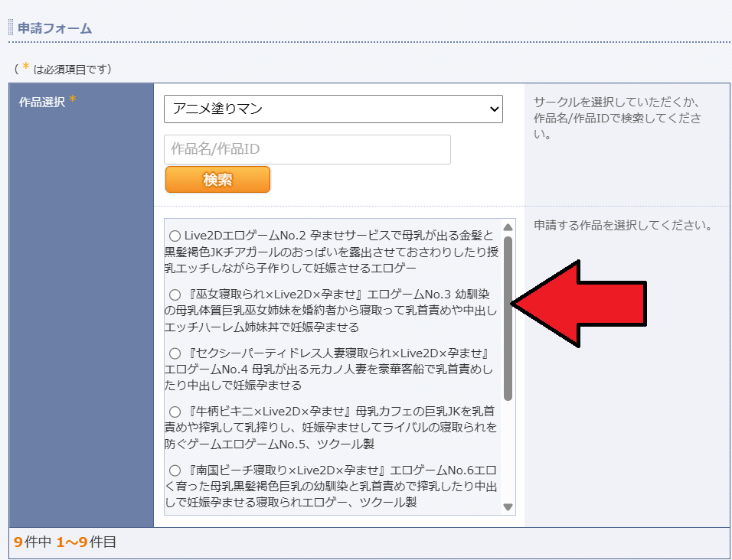Click the 申請する作品 instruction text
The image size is (732, 560).
pyautogui.click(x=622, y=223)
